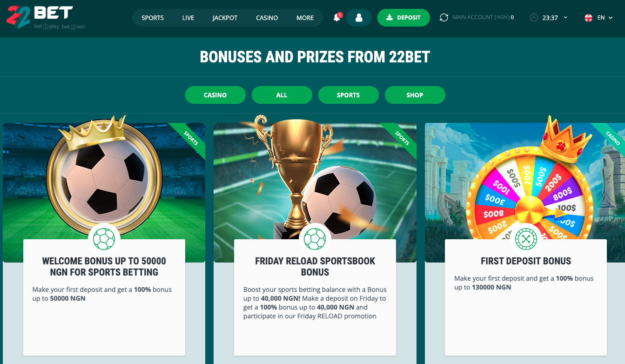
Task: Open the SPORTS navigation menu item
Action: (x=153, y=18)
